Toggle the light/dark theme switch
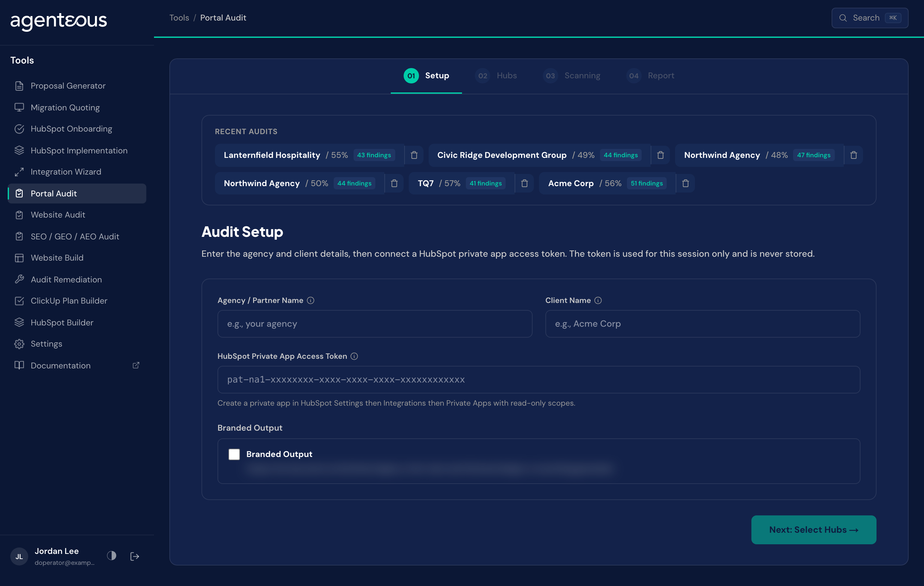 coord(112,556)
